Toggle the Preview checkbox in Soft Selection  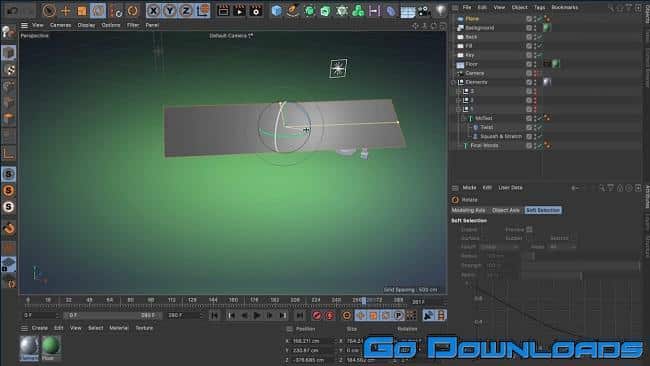click(x=529, y=229)
